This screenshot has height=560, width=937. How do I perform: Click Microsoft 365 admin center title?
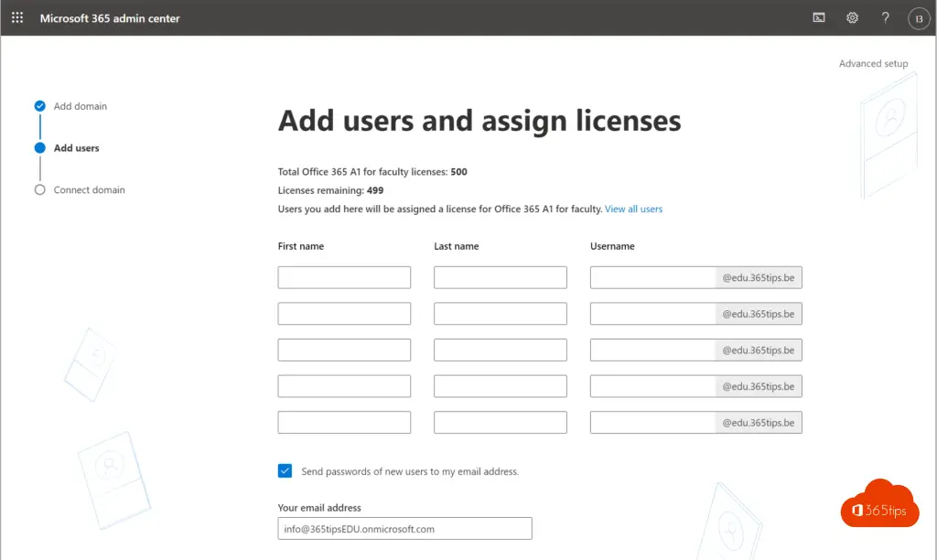110,18
